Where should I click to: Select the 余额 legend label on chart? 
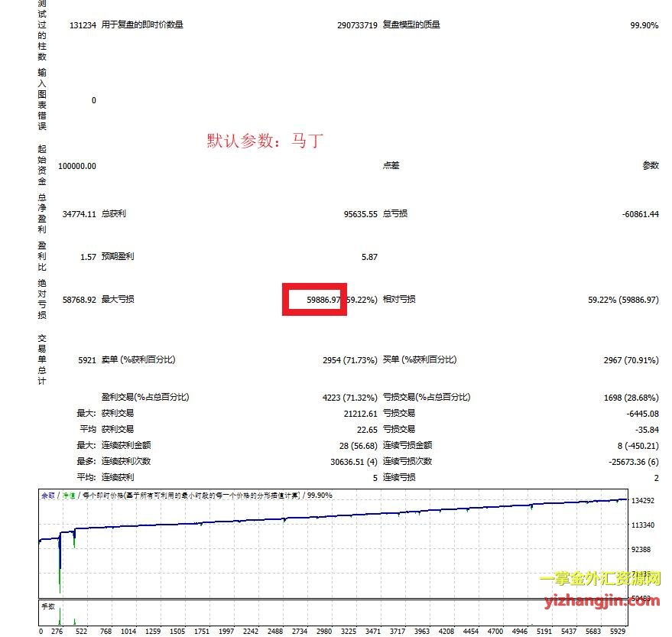click(47, 496)
